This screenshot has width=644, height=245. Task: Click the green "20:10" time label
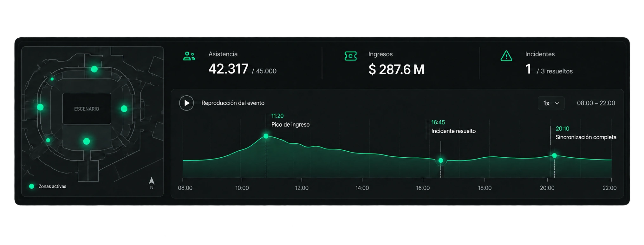point(563,129)
